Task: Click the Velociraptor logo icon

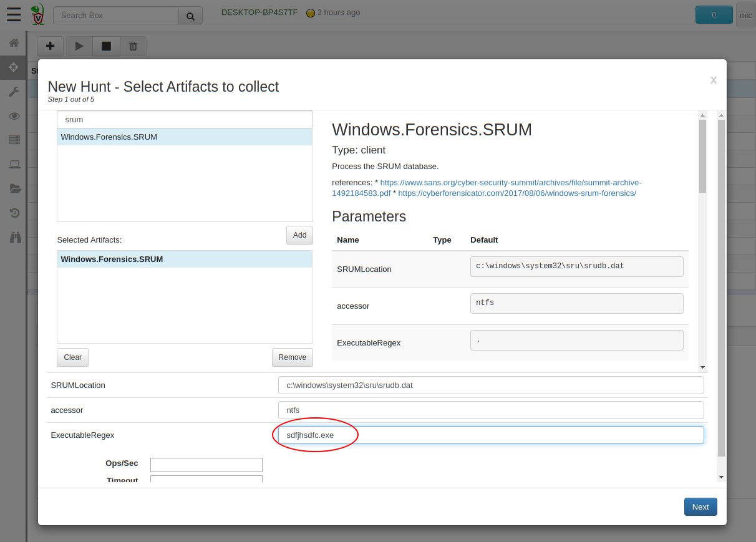Action: click(37, 15)
